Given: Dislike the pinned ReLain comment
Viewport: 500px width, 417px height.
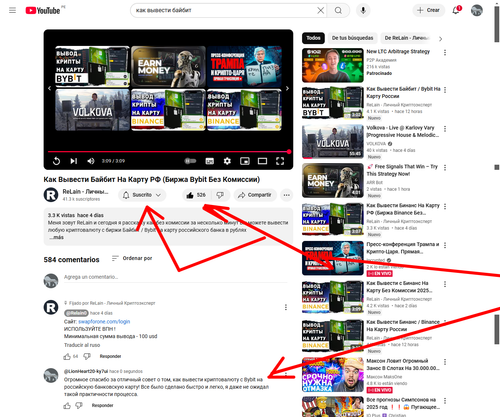Looking at the screenshot, I should [x=87, y=357].
